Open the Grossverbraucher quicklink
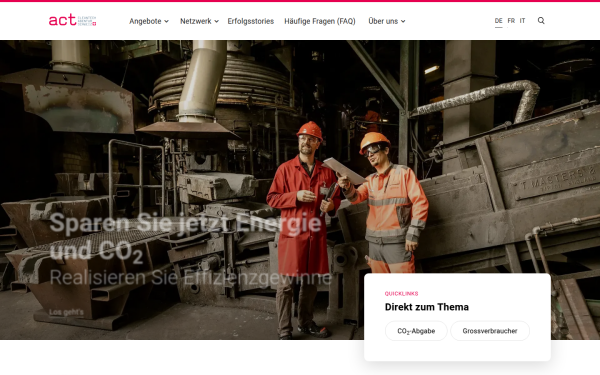 point(490,331)
